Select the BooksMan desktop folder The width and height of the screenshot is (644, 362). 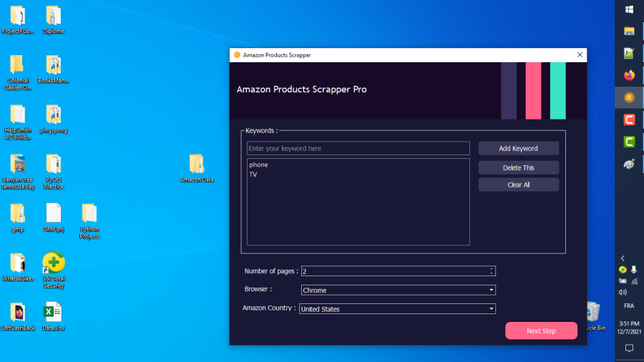point(54,69)
